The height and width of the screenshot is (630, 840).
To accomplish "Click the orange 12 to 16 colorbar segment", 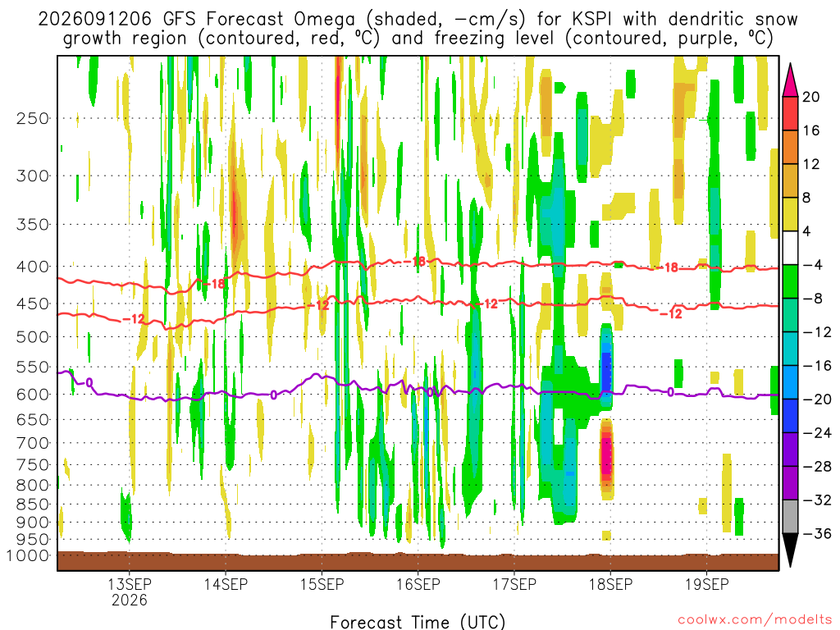I will pyautogui.click(x=790, y=147).
